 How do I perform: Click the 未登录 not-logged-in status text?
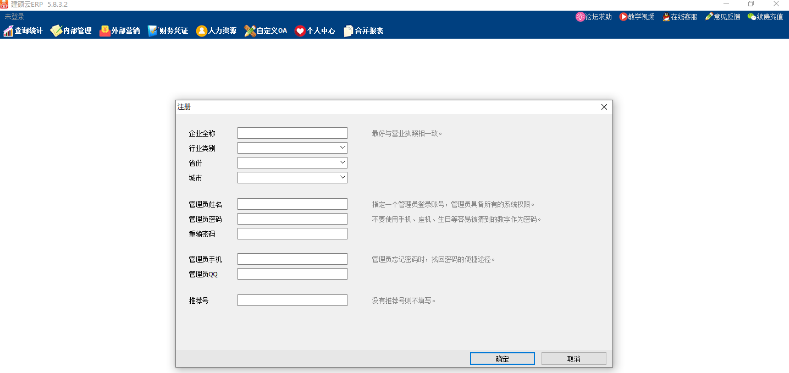click(14, 17)
